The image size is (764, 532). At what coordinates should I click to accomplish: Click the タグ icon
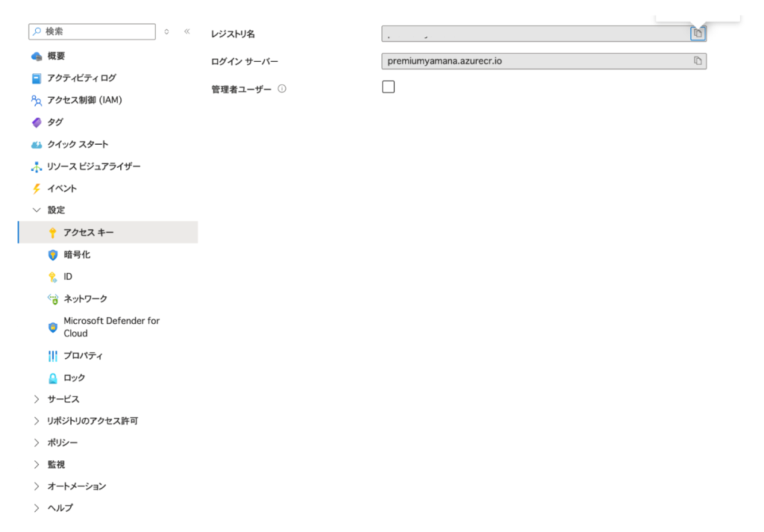pyautogui.click(x=37, y=122)
